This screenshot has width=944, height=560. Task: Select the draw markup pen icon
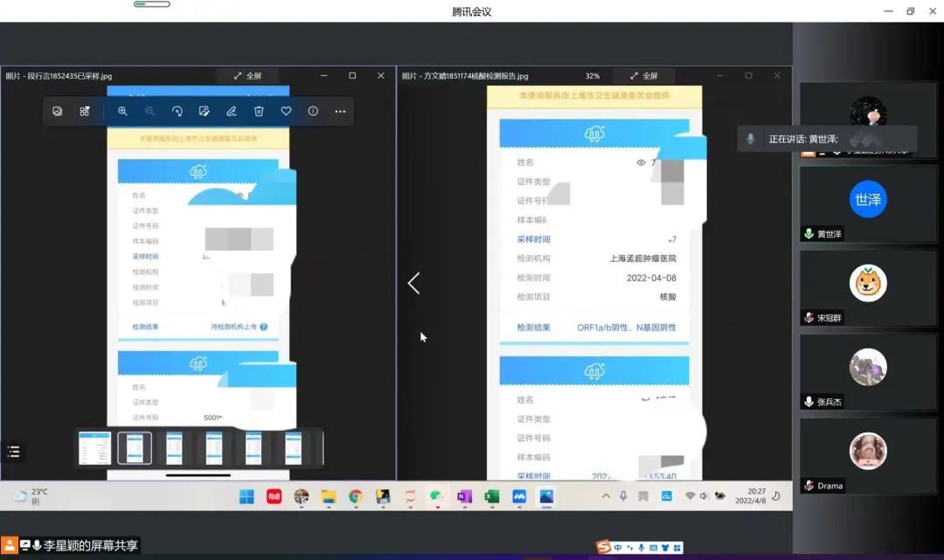(x=232, y=112)
